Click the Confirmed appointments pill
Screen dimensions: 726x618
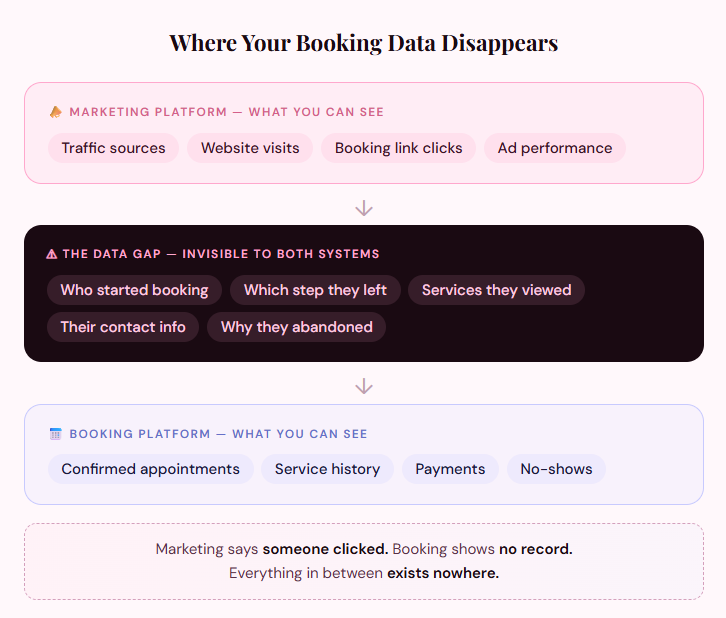tap(150, 469)
